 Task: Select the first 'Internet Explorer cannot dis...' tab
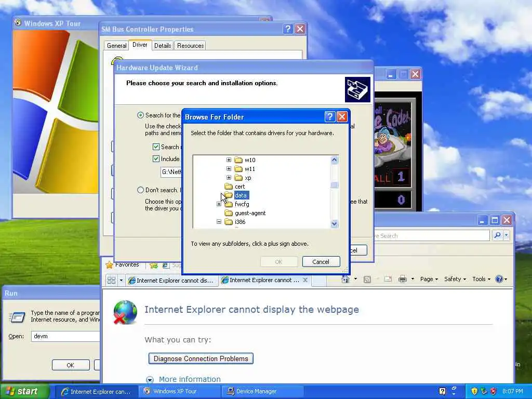tap(171, 281)
